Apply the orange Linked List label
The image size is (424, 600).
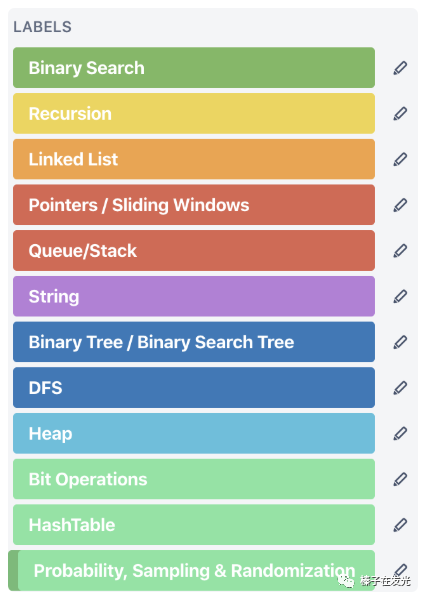coord(194,159)
